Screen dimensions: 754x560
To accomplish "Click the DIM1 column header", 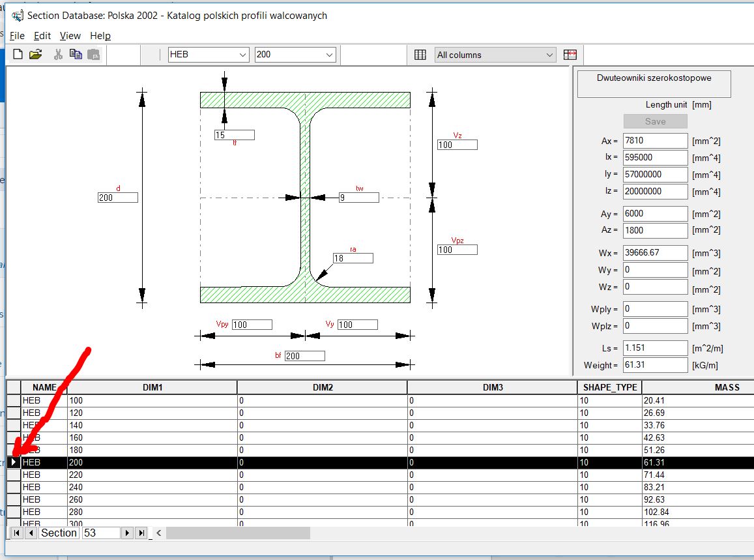I will (x=152, y=387).
